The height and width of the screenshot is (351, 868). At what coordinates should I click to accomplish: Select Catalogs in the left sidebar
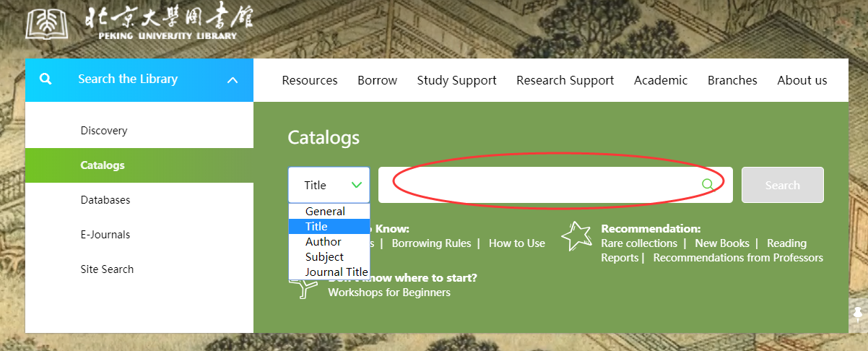point(139,165)
